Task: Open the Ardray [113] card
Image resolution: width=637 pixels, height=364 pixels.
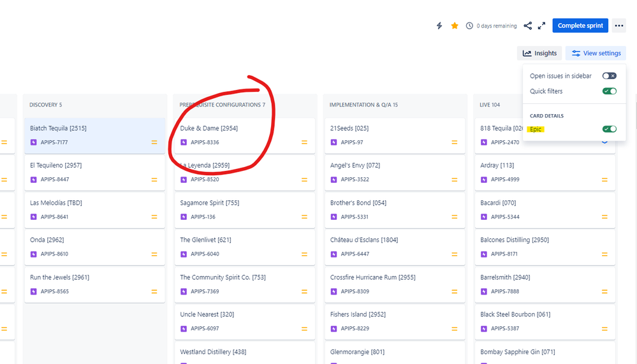Action: click(545, 173)
